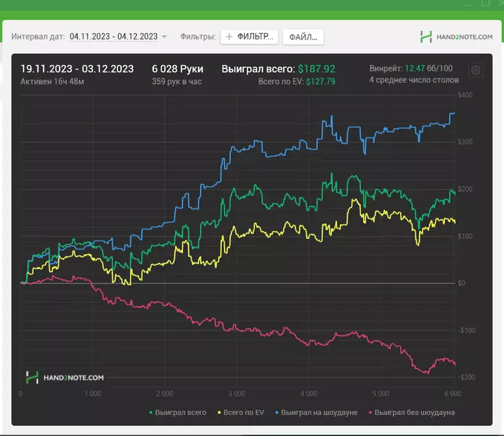This screenshot has width=504, height=436.
Task: Click the Интервал дат label
Action: point(38,37)
